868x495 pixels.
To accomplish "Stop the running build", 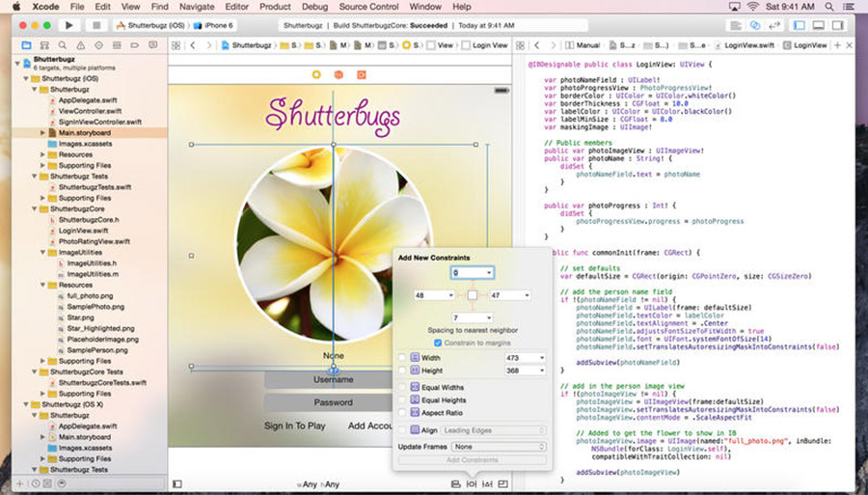I will point(96,25).
